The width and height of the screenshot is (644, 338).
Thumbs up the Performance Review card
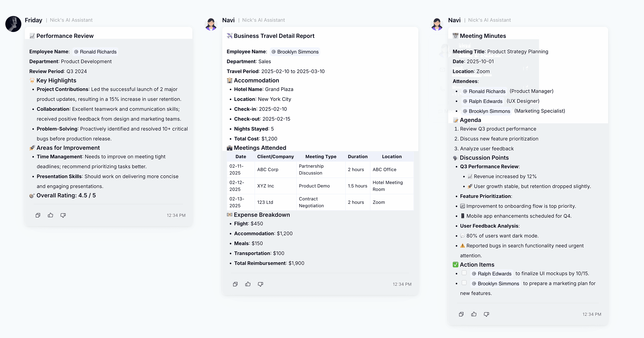tap(50, 215)
